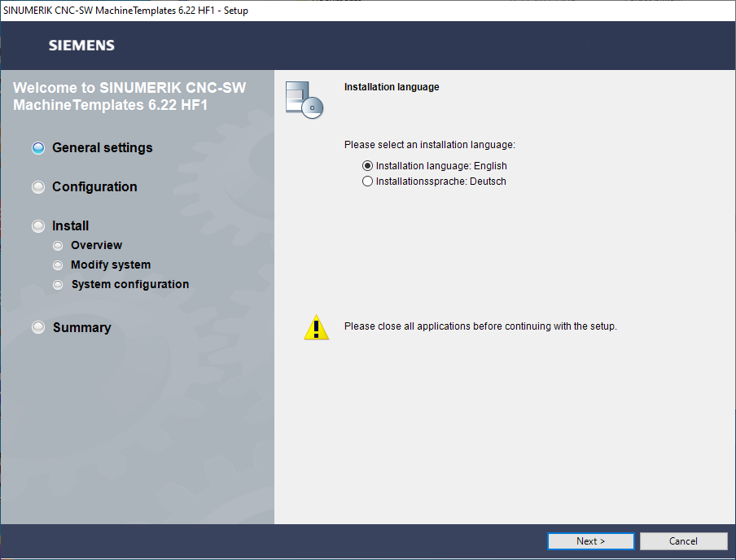Select Deutsch installation language radio button
Screen dimensions: 736x560
(x=367, y=182)
